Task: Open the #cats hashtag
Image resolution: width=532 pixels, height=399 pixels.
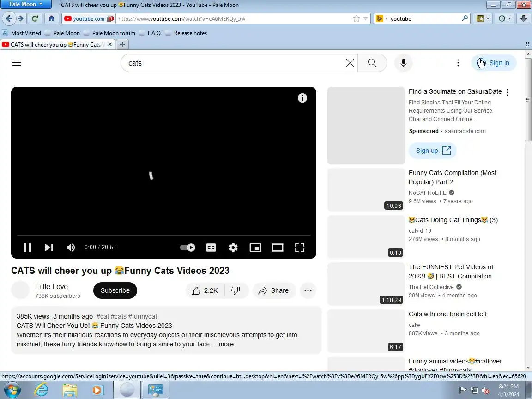Action: pos(118,316)
